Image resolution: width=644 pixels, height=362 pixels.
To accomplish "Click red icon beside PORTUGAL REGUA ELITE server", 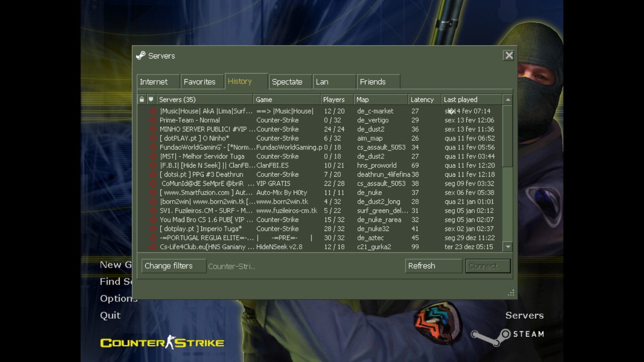I will point(153,238).
